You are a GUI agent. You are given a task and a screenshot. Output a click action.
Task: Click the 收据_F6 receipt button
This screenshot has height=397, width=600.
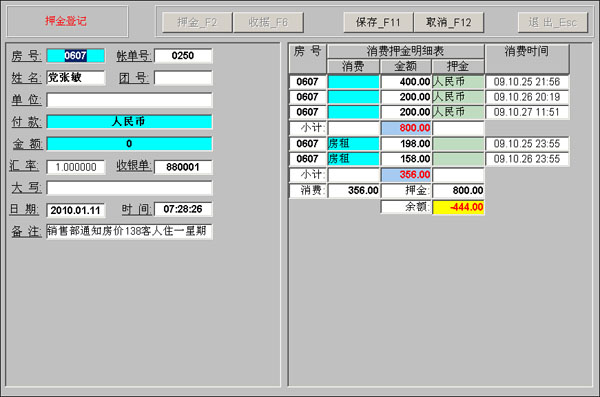pyautogui.click(x=268, y=23)
